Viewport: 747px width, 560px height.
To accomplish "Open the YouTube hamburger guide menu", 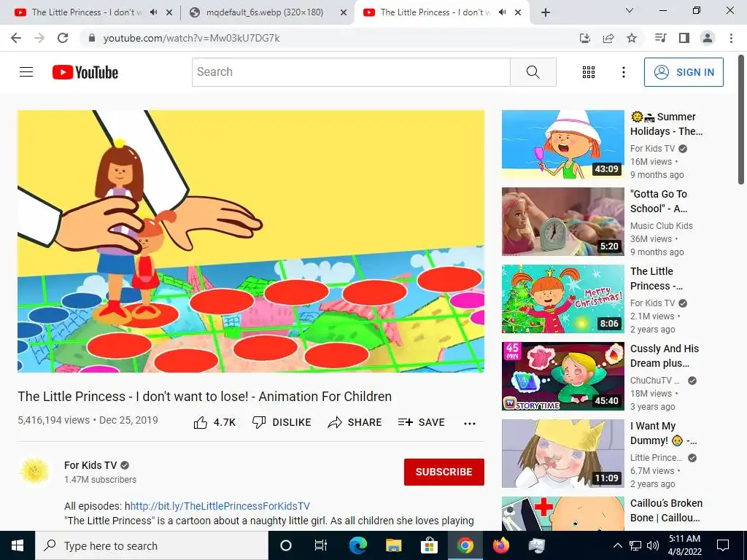I will click(26, 72).
